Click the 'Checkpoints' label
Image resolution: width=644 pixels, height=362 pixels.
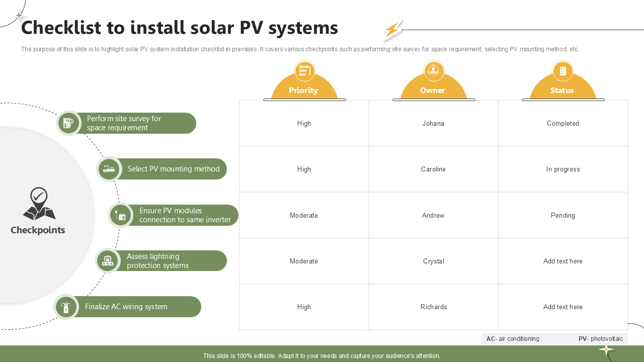click(38, 230)
